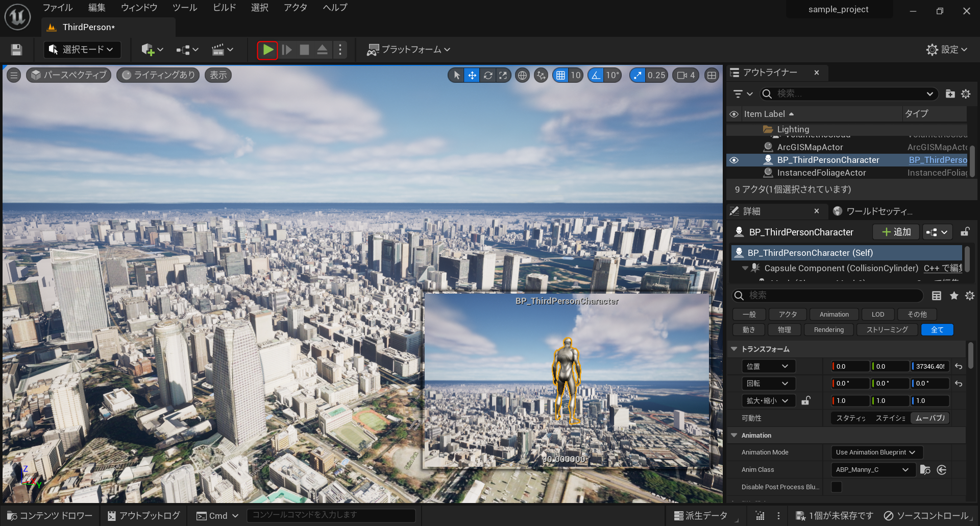Image resolution: width=980 pixels, height=526 pixels.
Task: Activate the rotate gizmo tool
Action: pos(488,76)
